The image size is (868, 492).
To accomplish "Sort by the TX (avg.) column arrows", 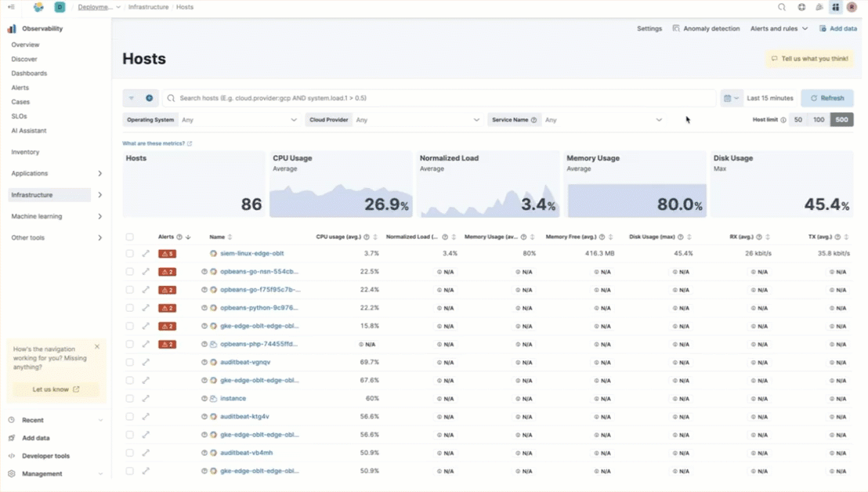I will [846, 237].
